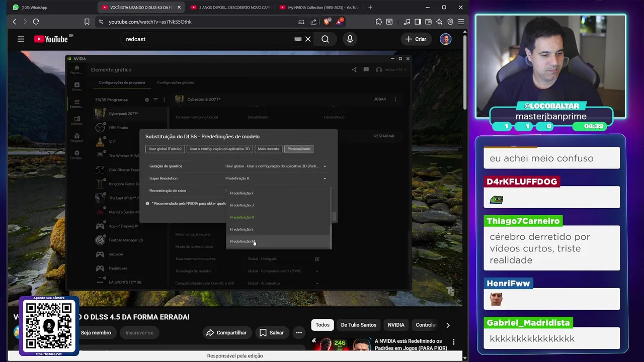Bookmark this page with the bookmark icon
Viewport: 644px width, 362px height.
coord(87,22)
